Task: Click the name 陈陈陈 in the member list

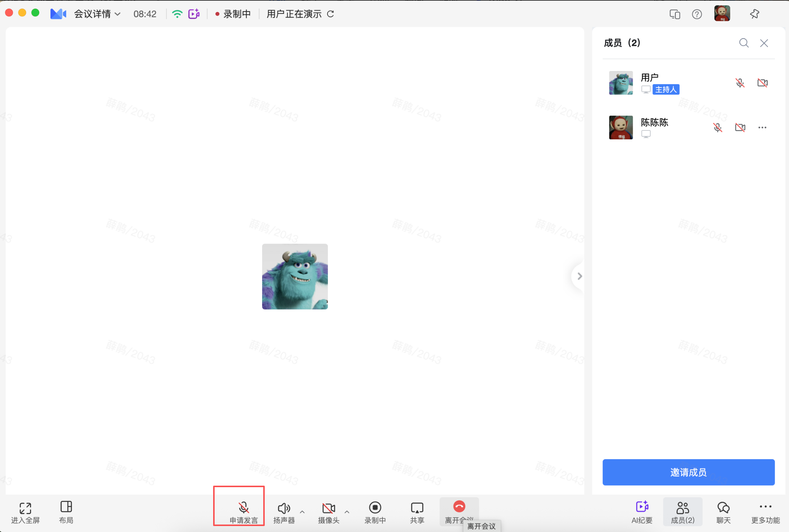Action: point(654,123)
